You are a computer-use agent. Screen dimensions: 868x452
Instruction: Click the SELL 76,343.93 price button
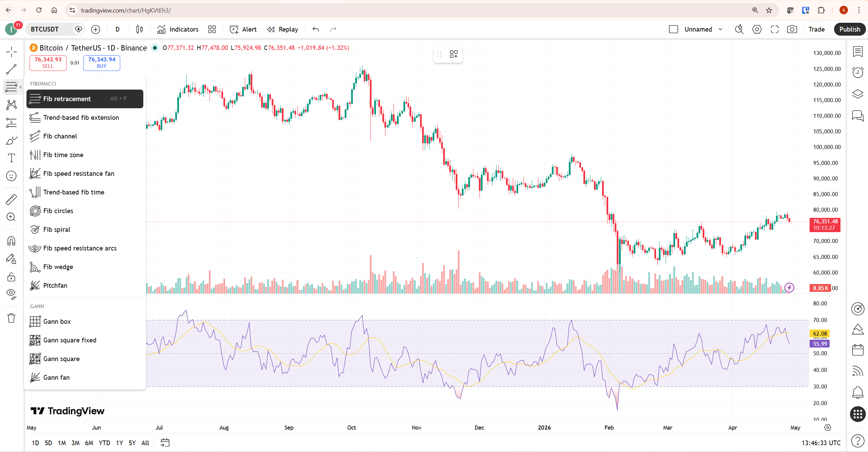click(48, 62)
